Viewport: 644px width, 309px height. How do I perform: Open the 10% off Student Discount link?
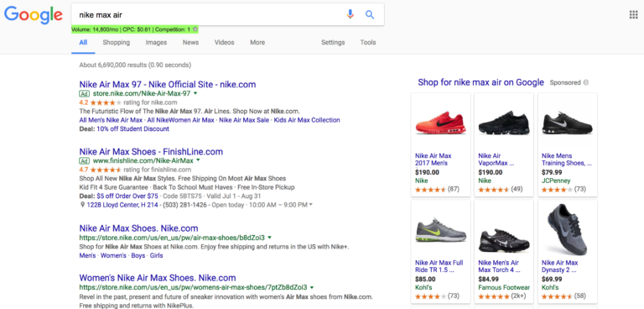click(132, 128)
